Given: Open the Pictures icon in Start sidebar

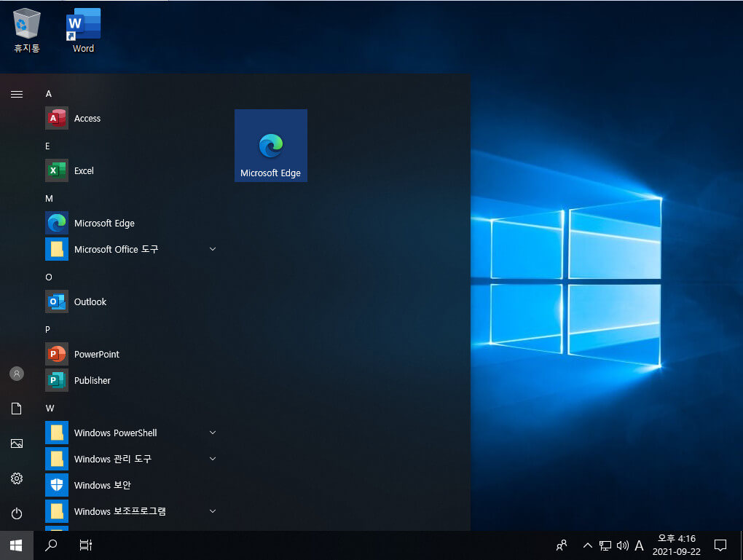Looking at the screenshot, I should tap(17, 443).
